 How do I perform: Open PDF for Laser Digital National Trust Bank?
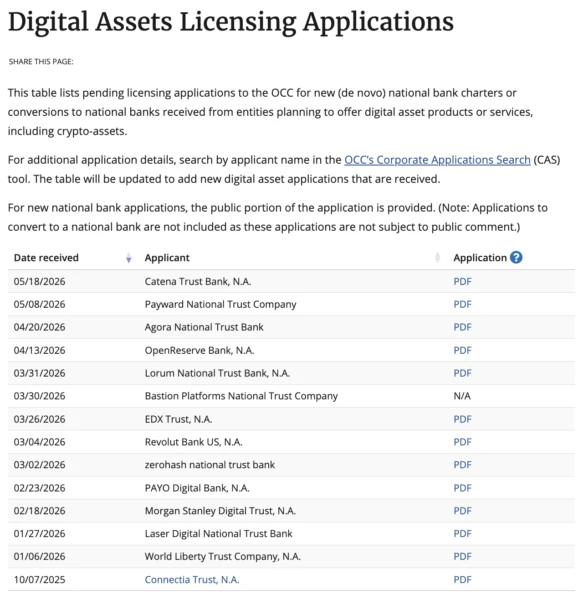click(462, 534)
